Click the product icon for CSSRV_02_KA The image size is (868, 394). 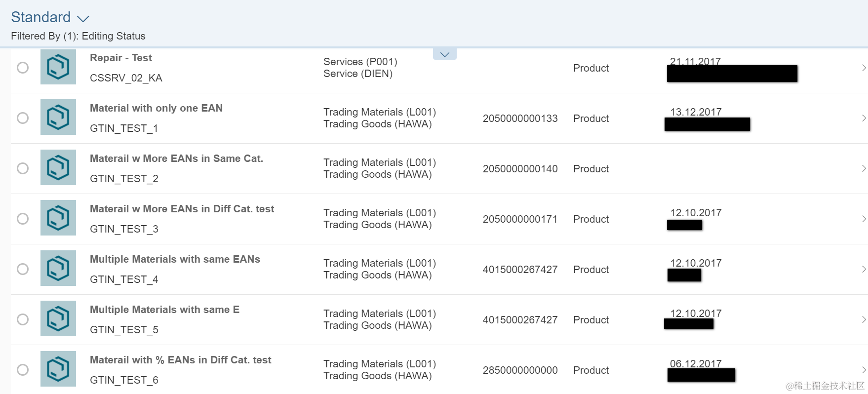[58, 67]
